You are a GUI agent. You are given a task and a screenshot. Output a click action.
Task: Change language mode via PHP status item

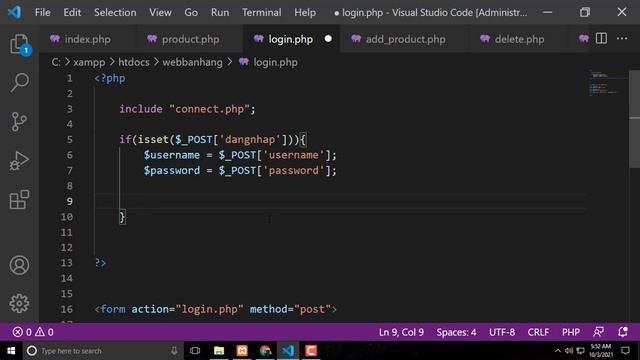(571, 332)
